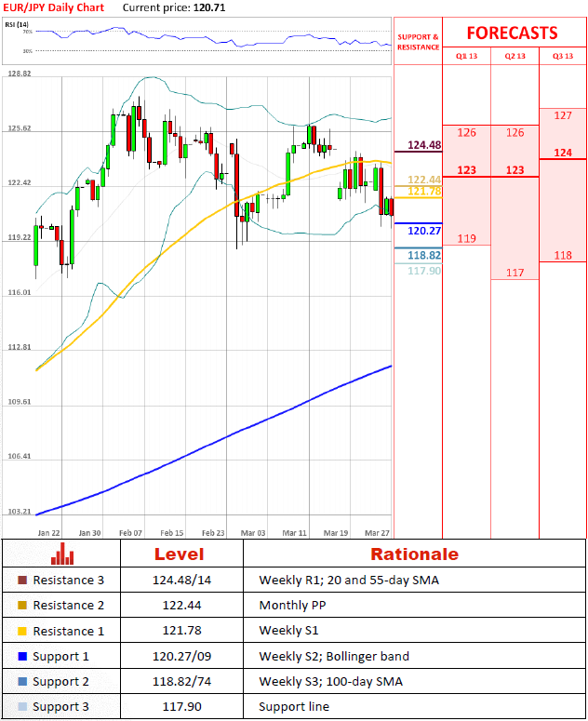
Task: Click rationale 'Support line'
Action: click(x=294, y=707)
